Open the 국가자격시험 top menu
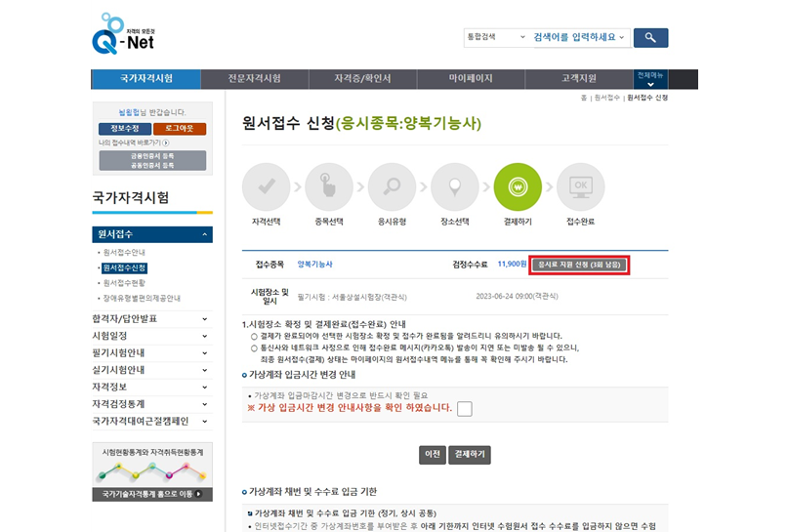 tap(145, 79)
